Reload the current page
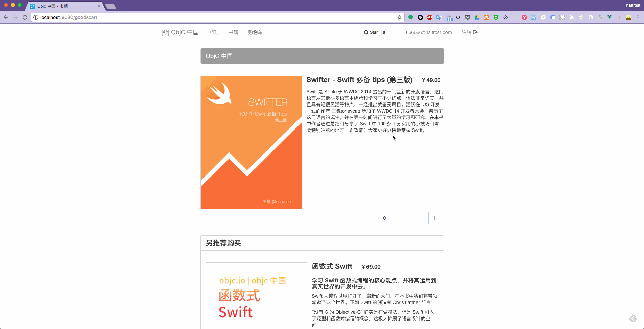 [x=25, y=17]
